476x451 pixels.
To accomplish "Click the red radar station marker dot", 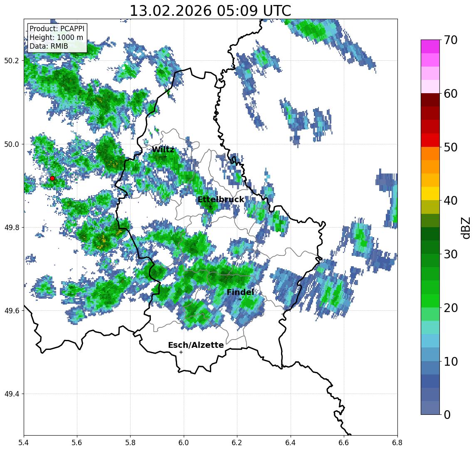I will [52, 178].
